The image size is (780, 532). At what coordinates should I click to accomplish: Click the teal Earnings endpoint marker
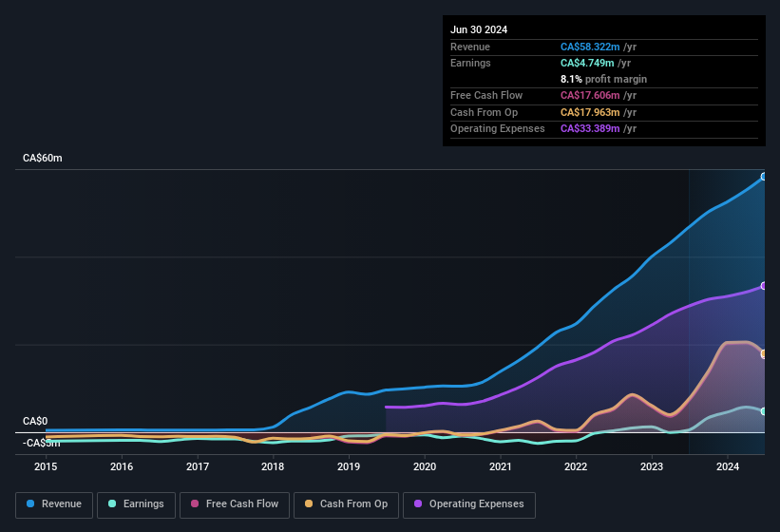pos(764,411)
